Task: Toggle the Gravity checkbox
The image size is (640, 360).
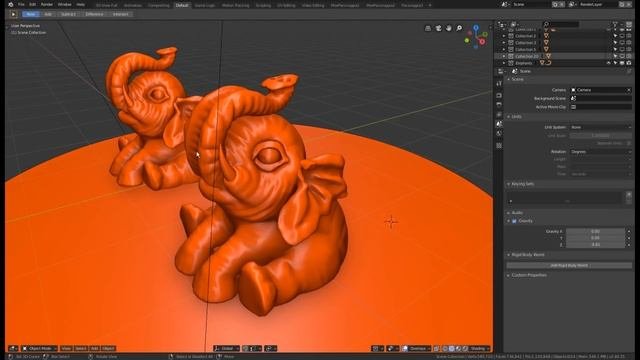Action: click(514, 221)
